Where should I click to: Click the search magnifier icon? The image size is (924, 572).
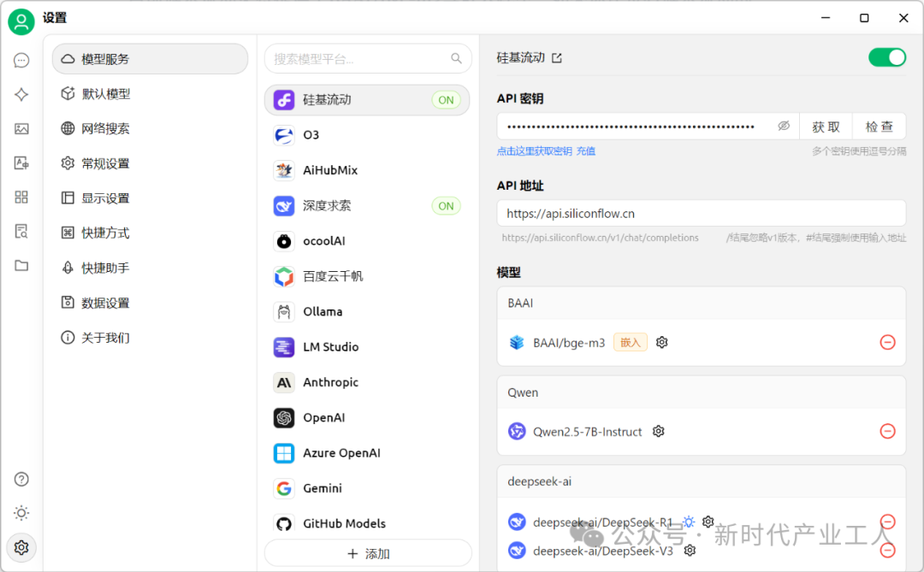point(456,58)
